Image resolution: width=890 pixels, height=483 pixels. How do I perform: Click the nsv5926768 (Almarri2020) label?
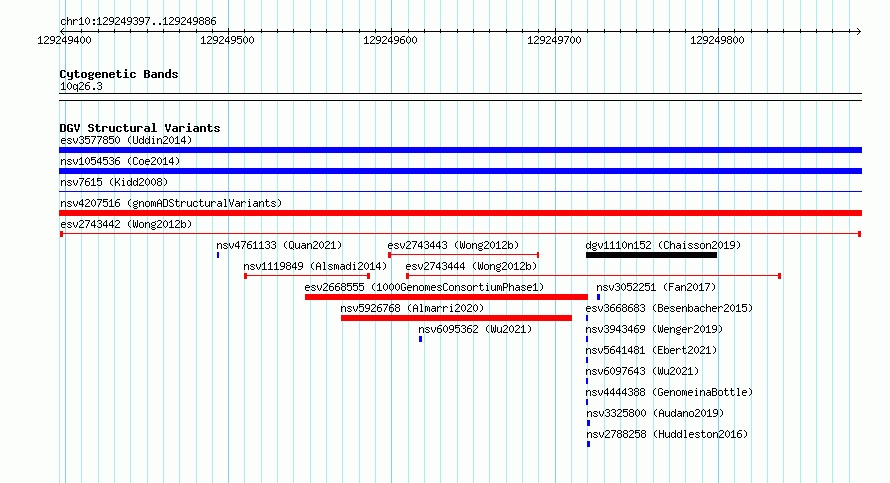click(x=412, y=308)
